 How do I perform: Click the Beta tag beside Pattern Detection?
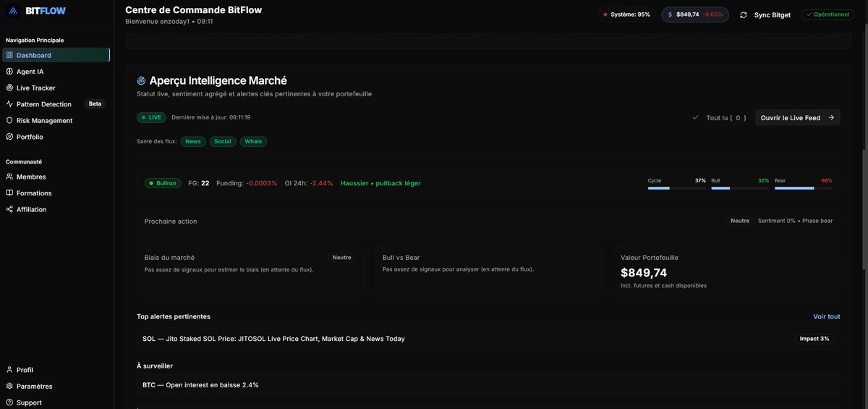tap(95, 104)
